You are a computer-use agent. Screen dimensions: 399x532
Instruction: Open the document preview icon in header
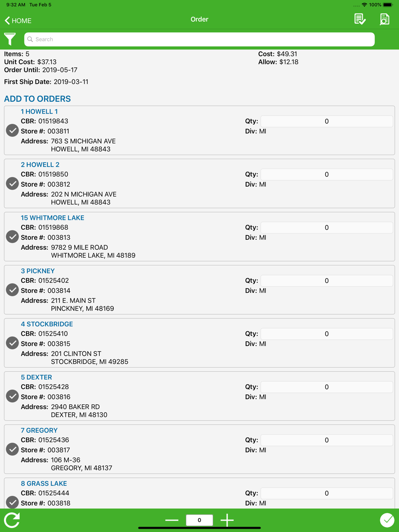point(385,19)
